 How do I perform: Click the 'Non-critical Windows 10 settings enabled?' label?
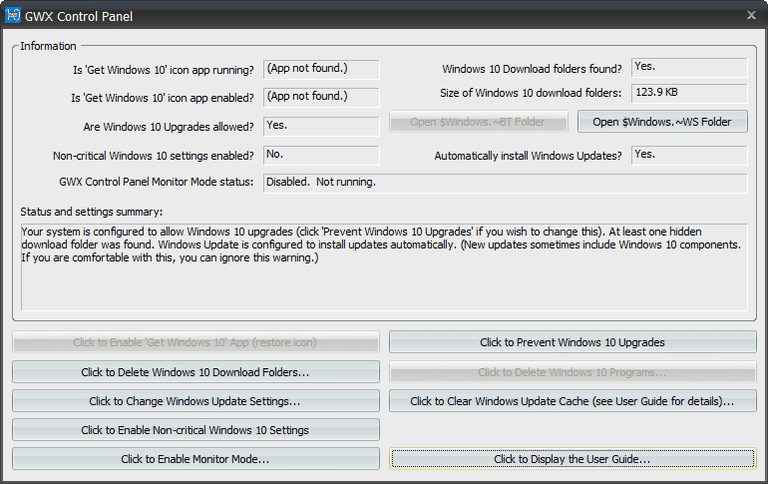pyautogui.click(x=153, y=156)
